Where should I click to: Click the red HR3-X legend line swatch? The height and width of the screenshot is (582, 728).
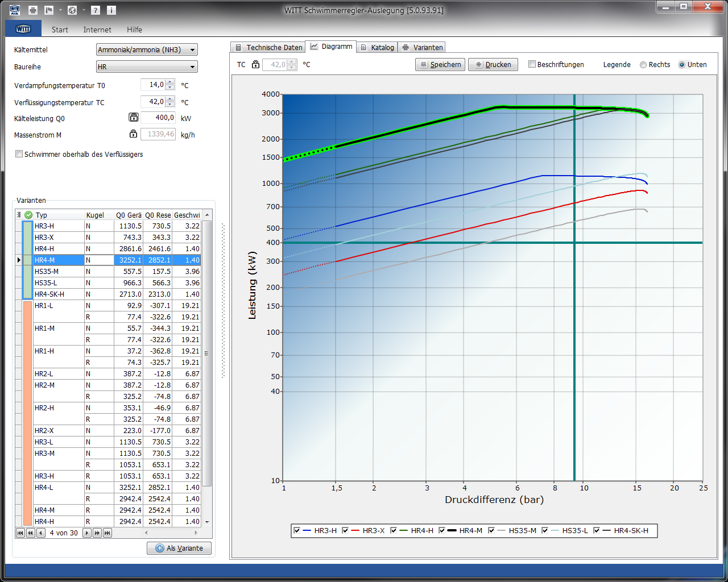click(355, 530)
